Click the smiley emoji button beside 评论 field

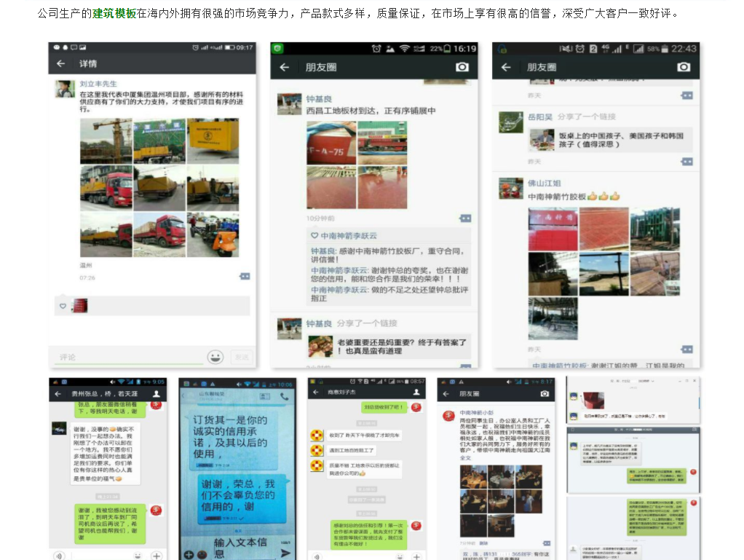[x=215, y=357]
